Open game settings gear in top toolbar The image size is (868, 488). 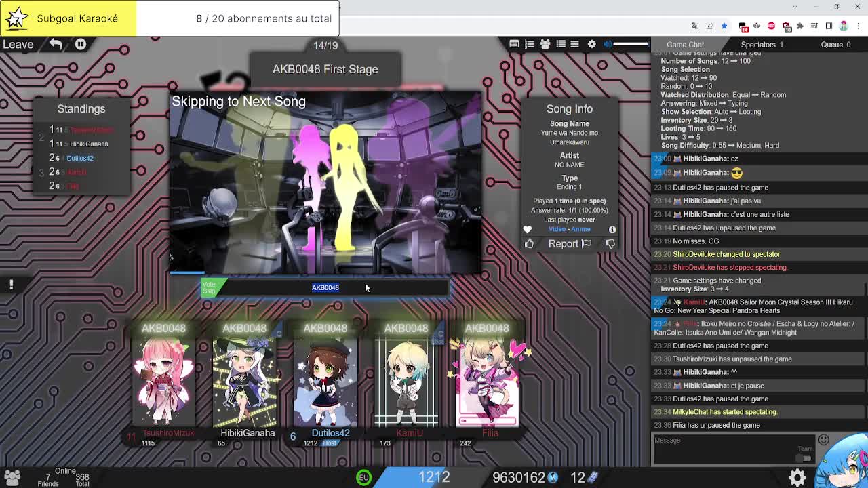coord(591,44)
